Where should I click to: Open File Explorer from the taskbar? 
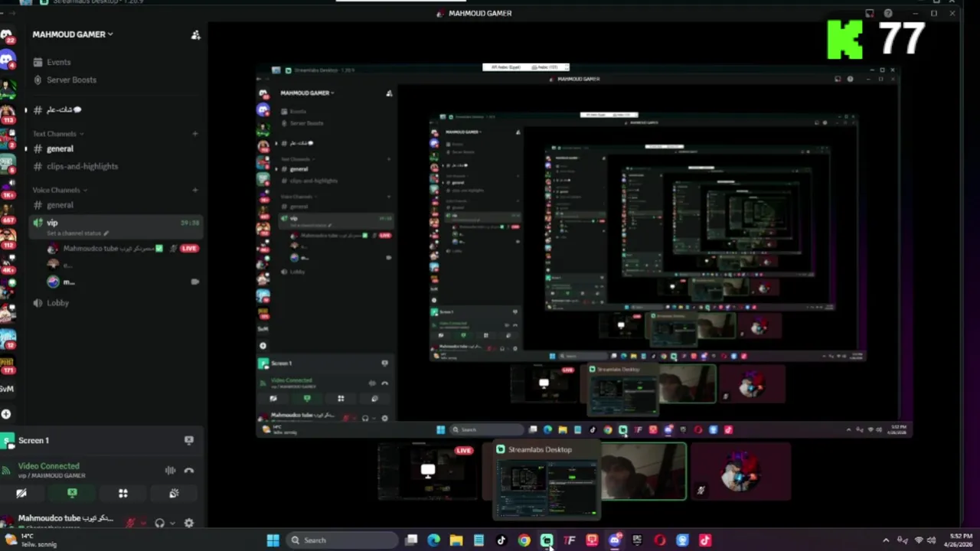(x=456, y=540)
